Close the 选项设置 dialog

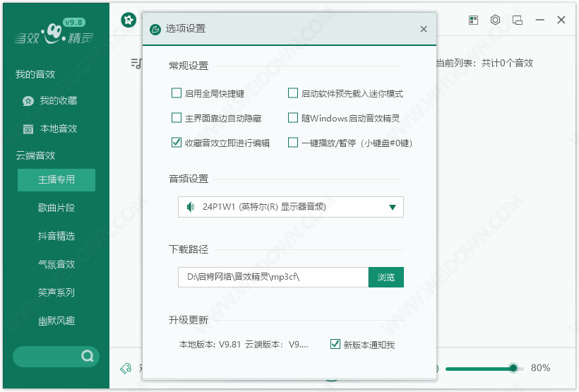tap(423, 30)
